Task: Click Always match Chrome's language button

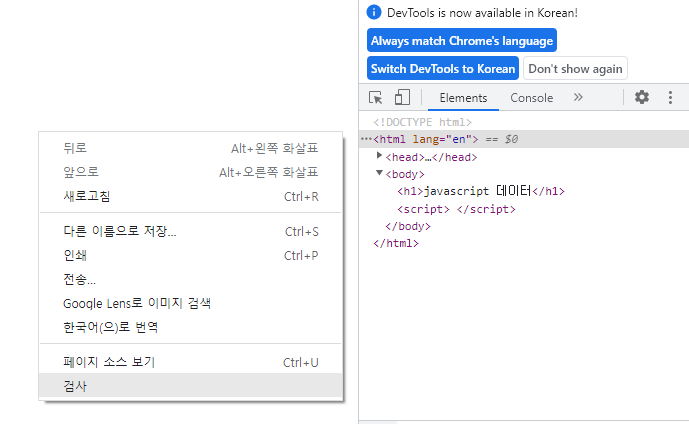Action: (x=462, y=40)
